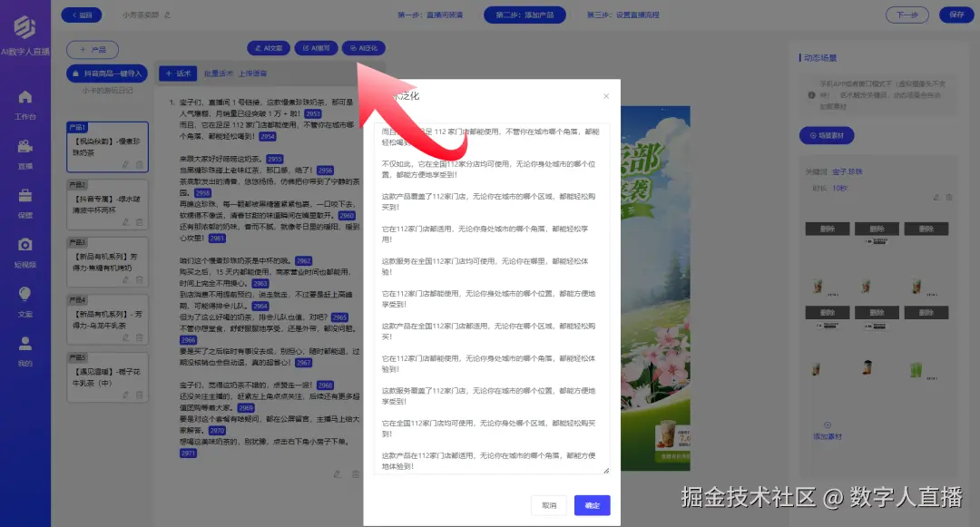Click the edit pencil on 产品5 card

[125, 395]
